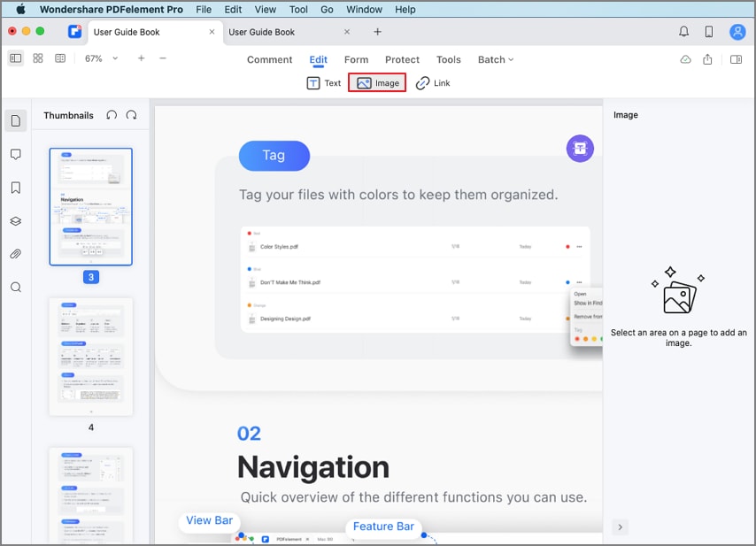Click the Navigation heading text
Viewport: 756px width, 546px height.
[313, 467]
